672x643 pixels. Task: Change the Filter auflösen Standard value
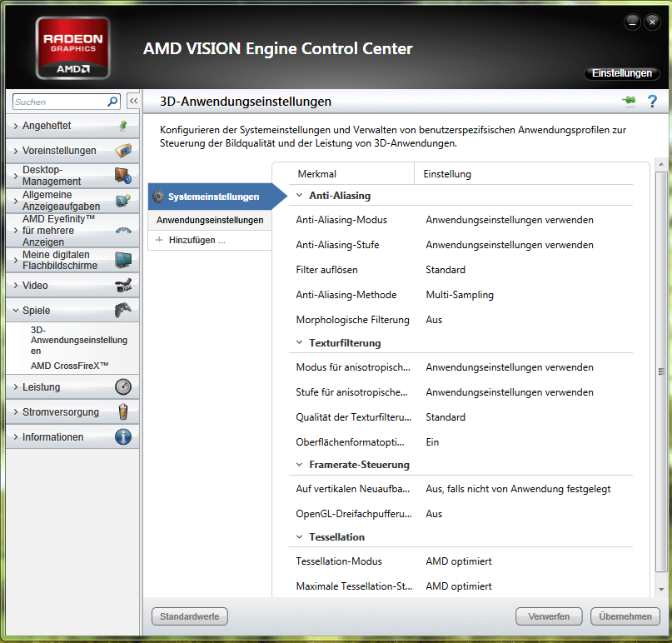(446, 270)
